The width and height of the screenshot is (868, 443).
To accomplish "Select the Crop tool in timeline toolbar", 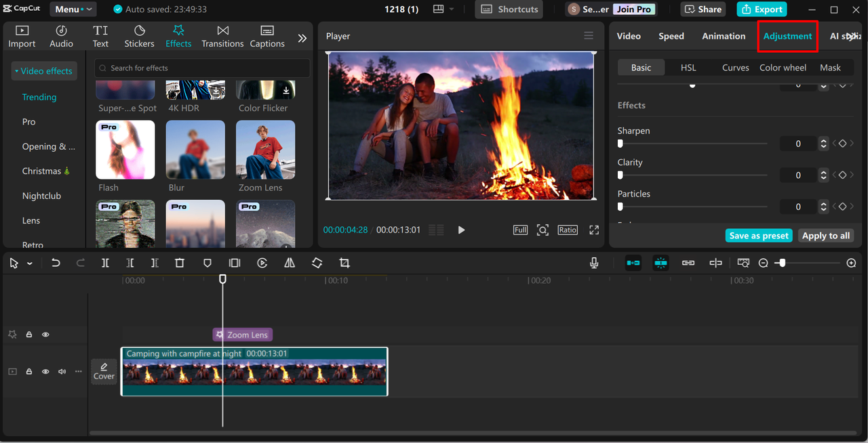I will 344,263.
